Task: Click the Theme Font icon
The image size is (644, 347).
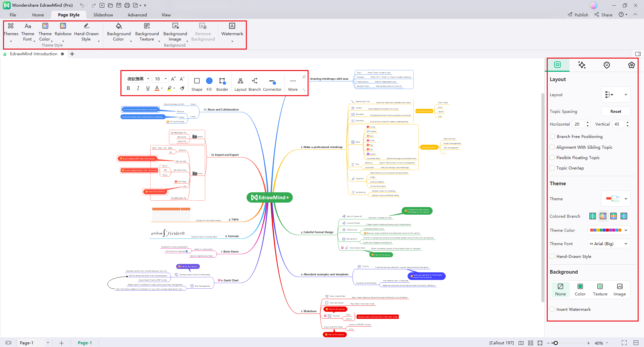Action: 28,26
